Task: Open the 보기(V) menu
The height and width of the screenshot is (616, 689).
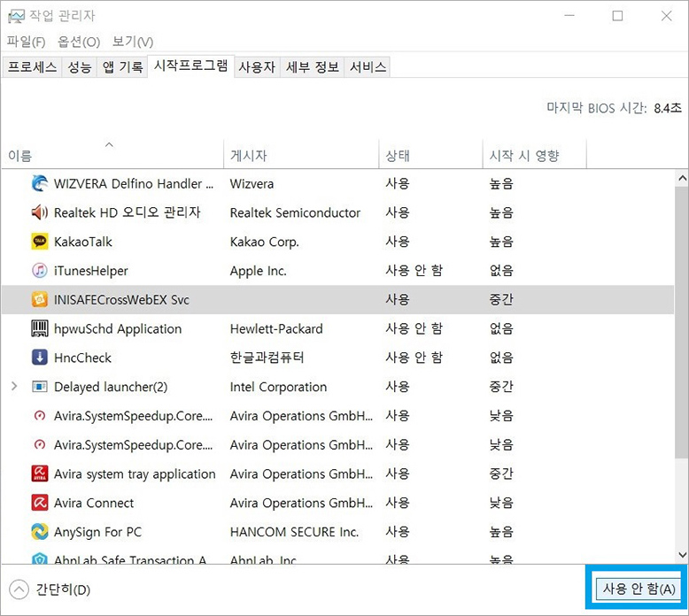Action: point(133,42)
